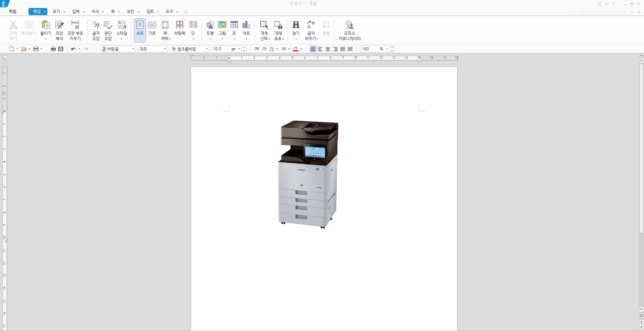This screenshot has height=331, width=644.
Task: Click the 조판 부호 지우기 button
Action: 75,30
